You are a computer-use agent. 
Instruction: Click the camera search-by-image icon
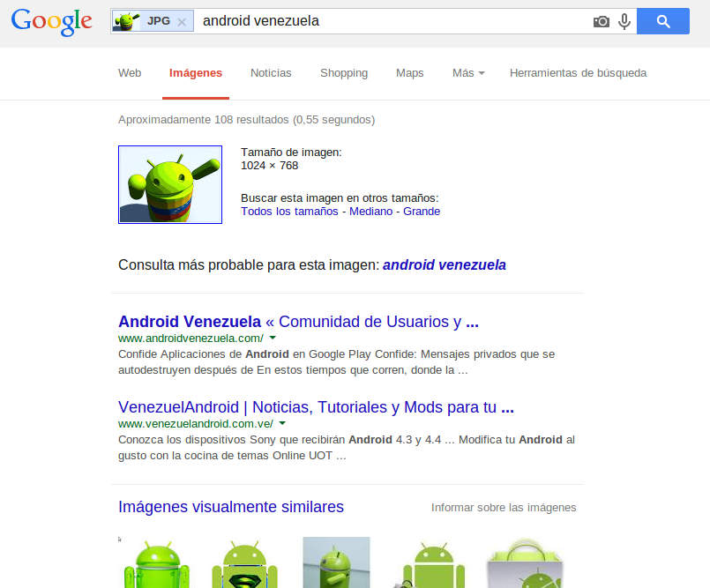coord(601,21)
